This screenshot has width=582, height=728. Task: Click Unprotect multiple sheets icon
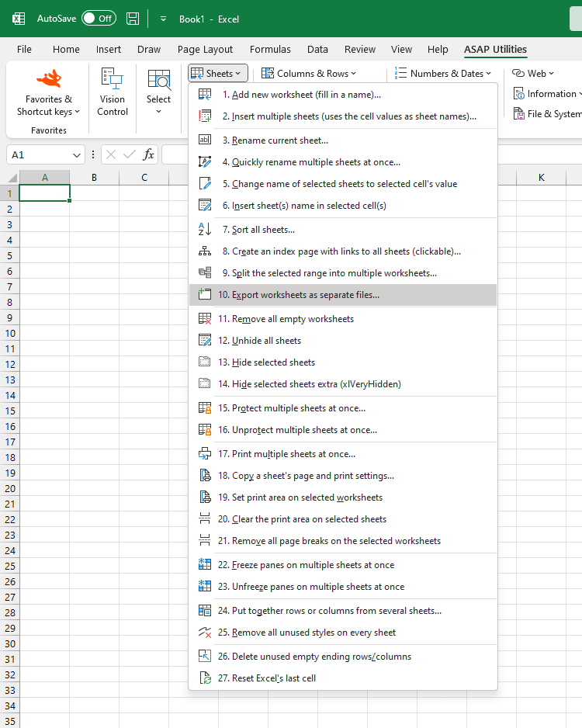(x=205, y=430)
